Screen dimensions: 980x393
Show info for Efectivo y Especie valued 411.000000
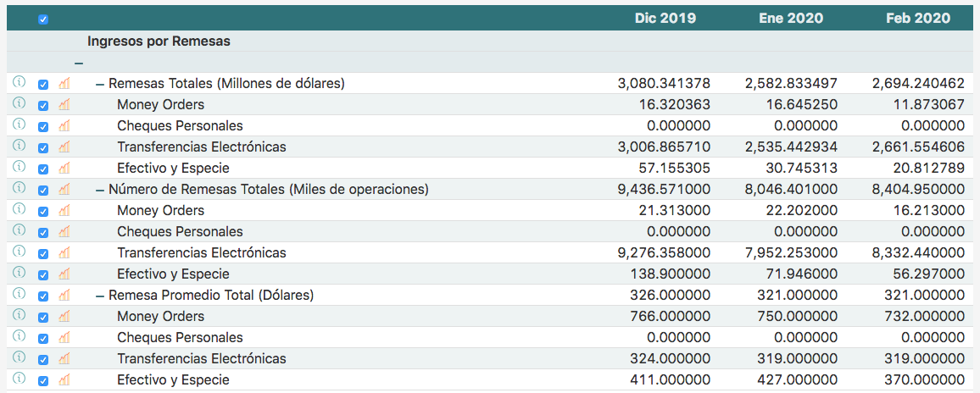tap(19, 379)
